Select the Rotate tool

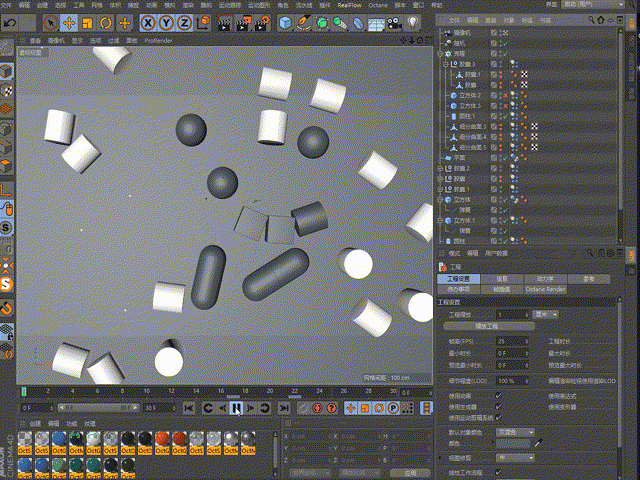coord(106,23)
